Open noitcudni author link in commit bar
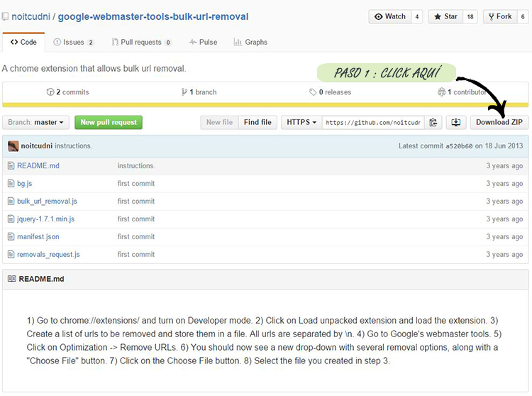 37,146
